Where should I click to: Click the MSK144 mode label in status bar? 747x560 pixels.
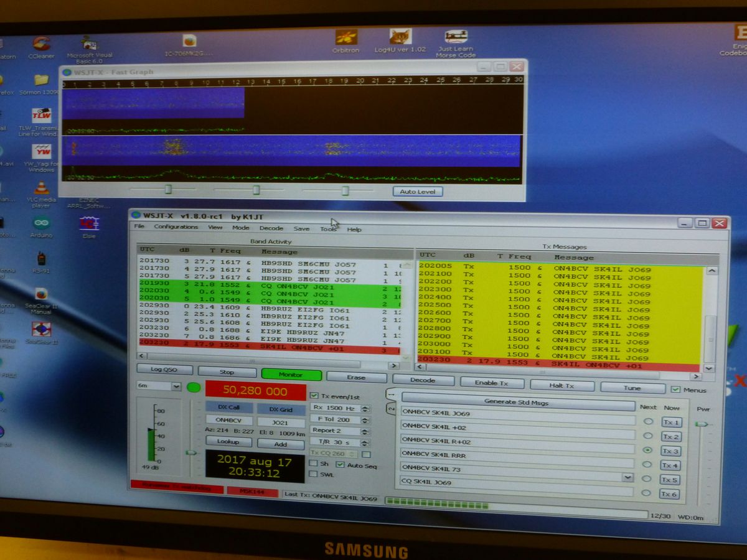point(252,491)
